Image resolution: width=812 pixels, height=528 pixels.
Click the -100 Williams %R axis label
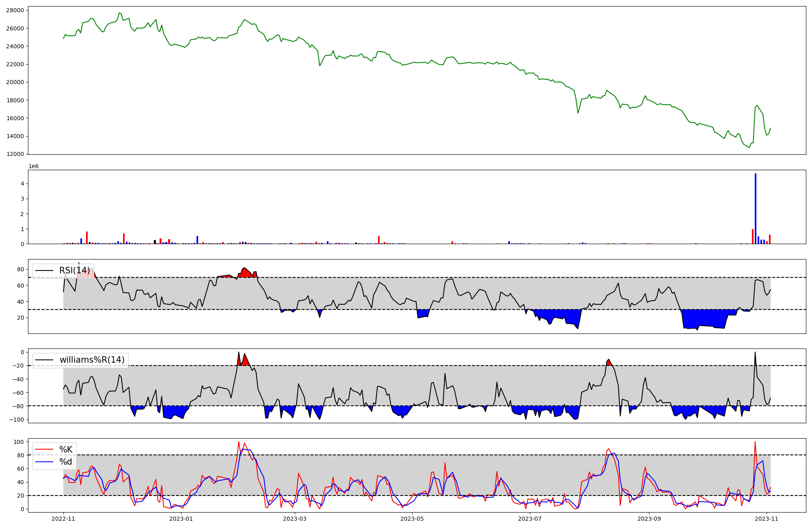(x=16, y=420)
